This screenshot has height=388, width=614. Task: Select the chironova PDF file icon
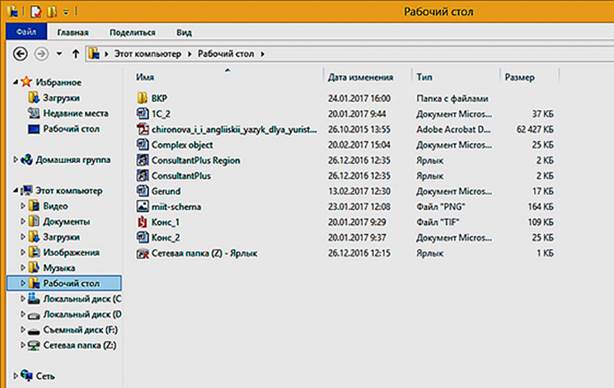142,129
